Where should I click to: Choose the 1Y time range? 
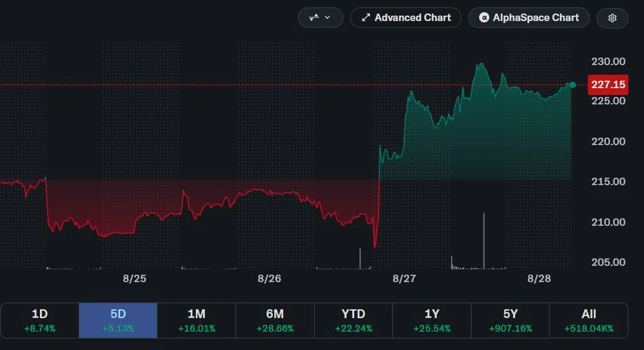432,320
